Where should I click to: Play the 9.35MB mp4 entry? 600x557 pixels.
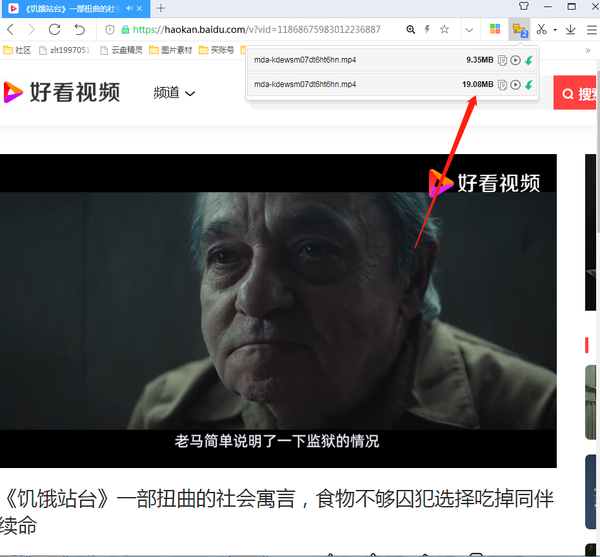pos(515,60)
